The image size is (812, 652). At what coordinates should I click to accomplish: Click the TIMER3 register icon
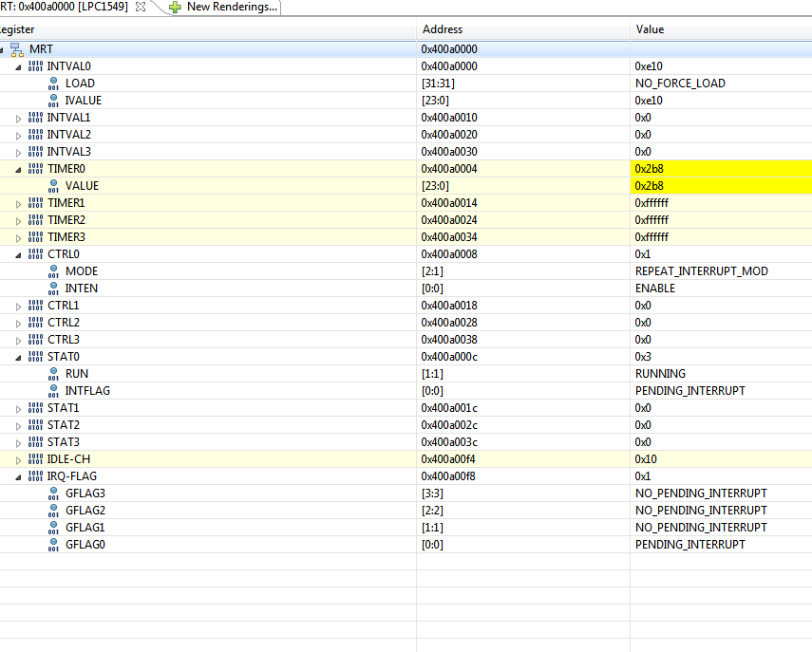[x=35, y=237]
